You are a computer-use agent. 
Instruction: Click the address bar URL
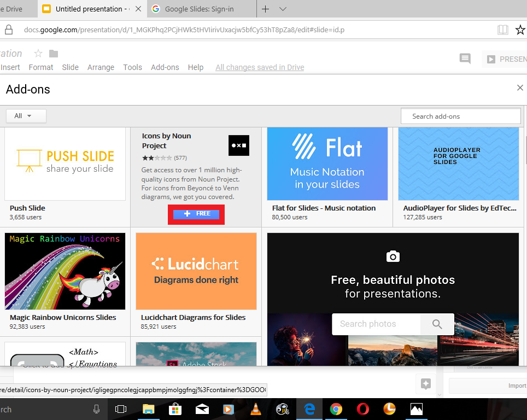click(184, 30)
